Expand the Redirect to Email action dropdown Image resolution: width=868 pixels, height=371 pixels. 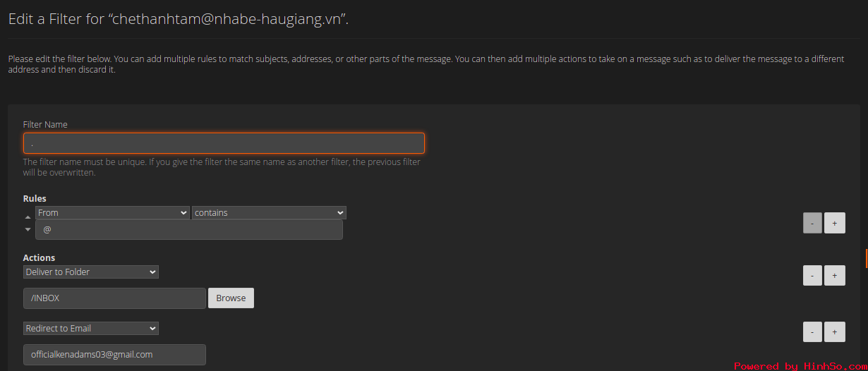91,328
